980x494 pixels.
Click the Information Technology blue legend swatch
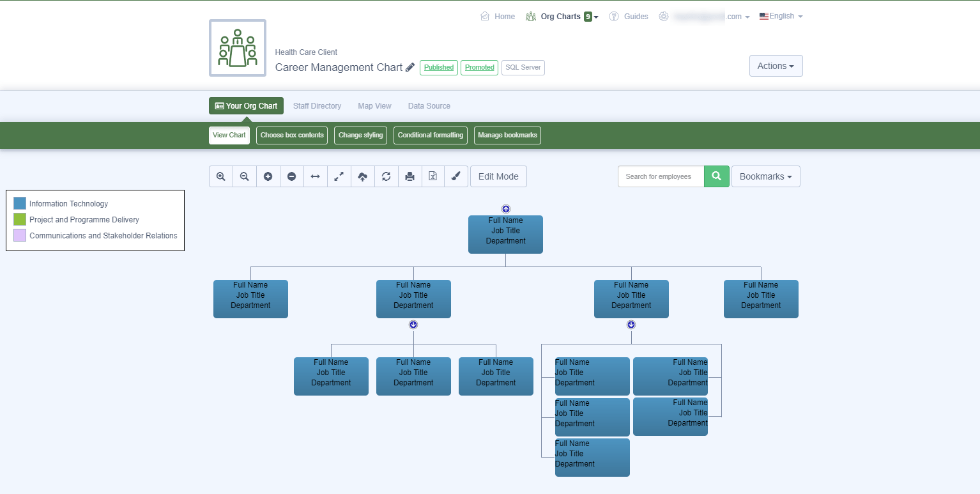pos(20,204)
